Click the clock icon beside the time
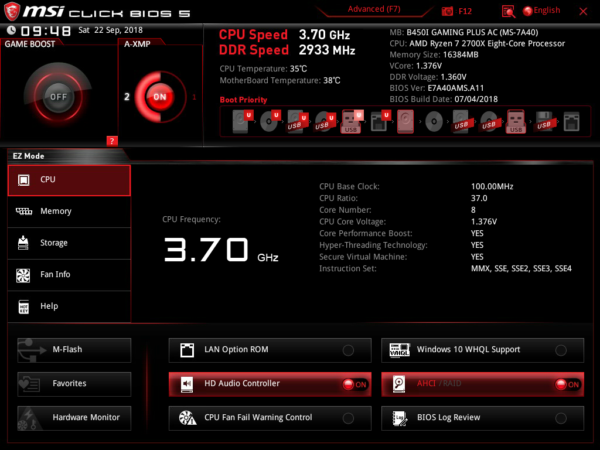The width and height of the screenshot is (600, 450). tap(11, 30)
